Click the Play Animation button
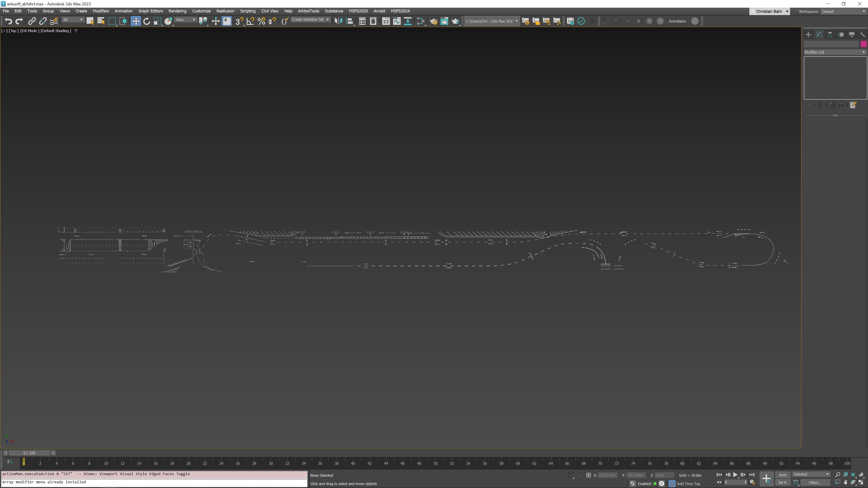 click(735, 475)
